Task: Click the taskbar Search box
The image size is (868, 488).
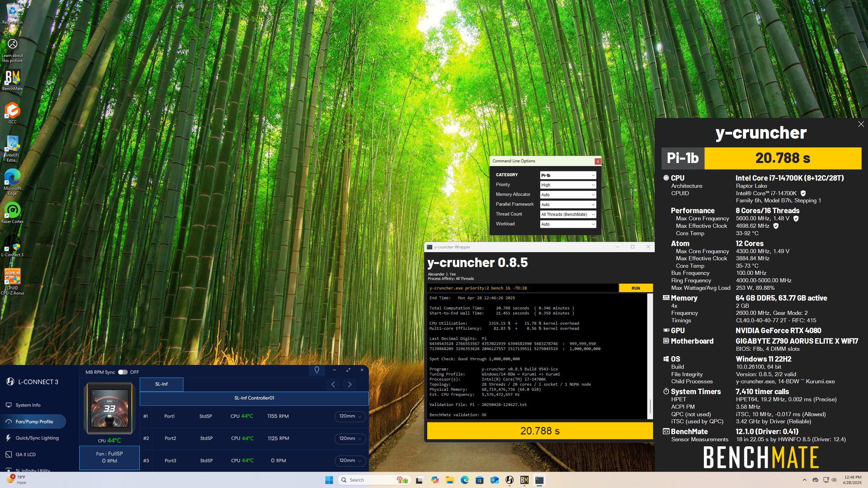Action: 374,480
